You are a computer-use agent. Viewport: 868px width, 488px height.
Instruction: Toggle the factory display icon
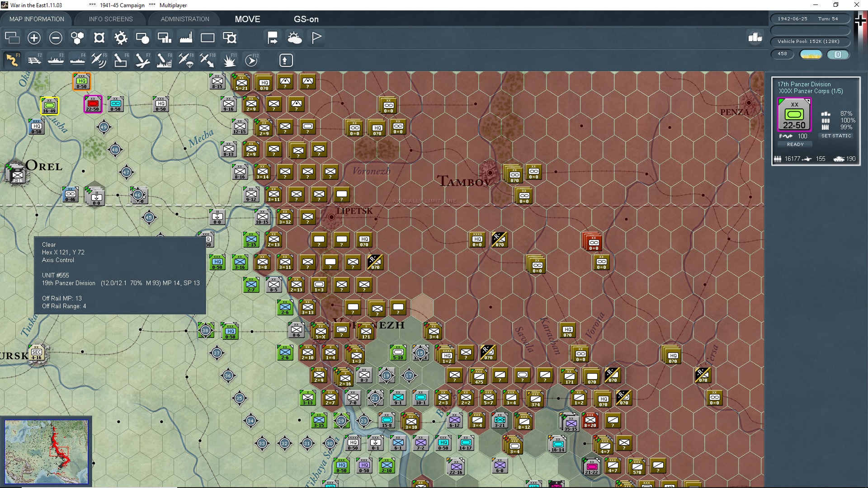186,38
